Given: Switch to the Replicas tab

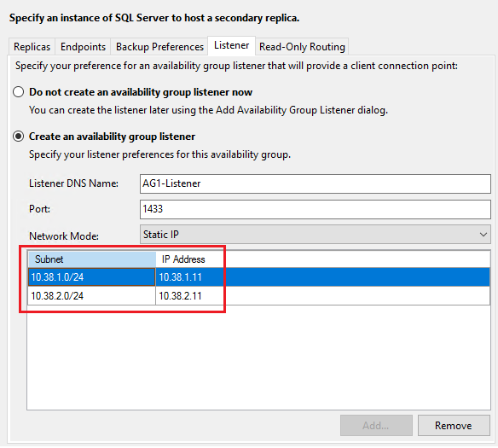Looking at the screenshot, I should tap(32, 47).
